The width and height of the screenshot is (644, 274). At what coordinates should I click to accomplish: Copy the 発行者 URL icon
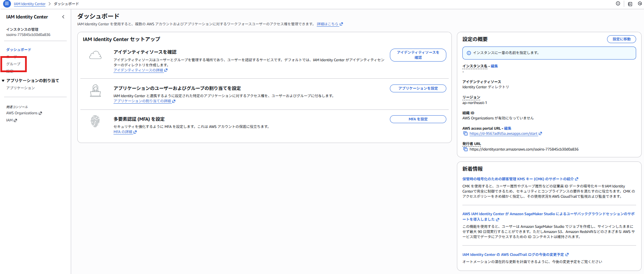coord(465,149)
